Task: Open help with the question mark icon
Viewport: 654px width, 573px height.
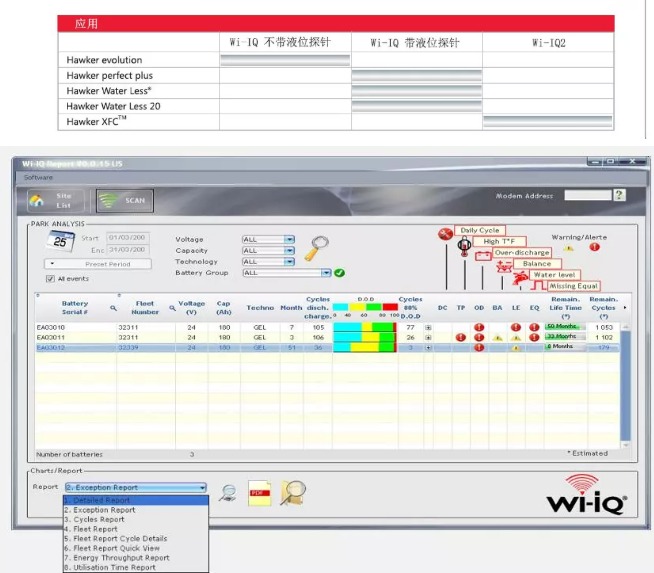Action: (x=620, y=195)
